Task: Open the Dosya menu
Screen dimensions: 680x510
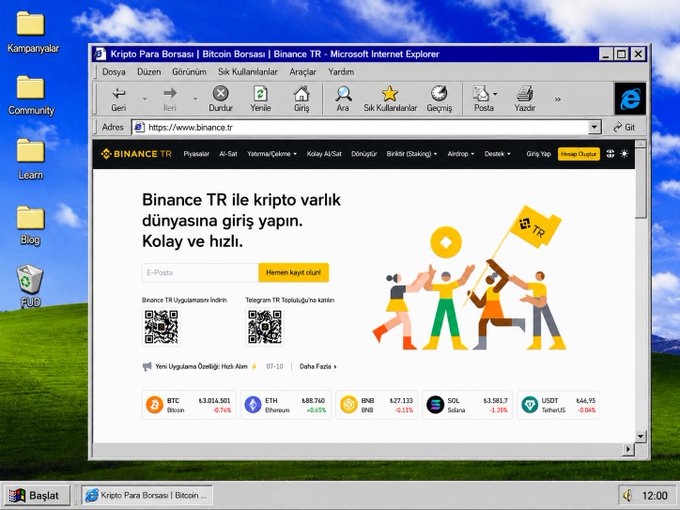Action: (x=114, y=72)
